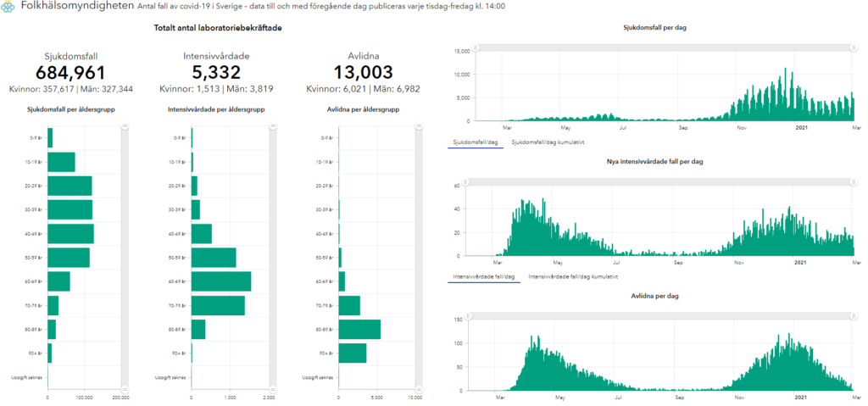
Task: Click the scrollbar of Sjukdomsfall per åldersgrupp chart
Action: point(125,254)
